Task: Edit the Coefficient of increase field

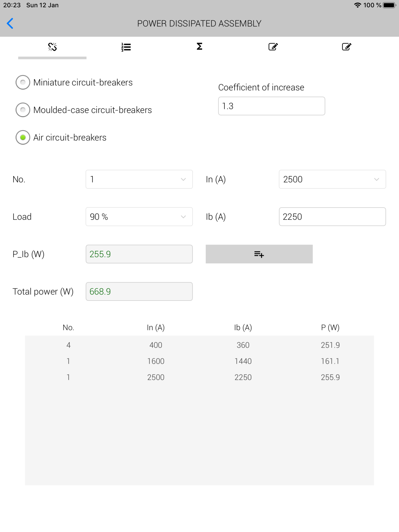Action: [x=271, y=106]
